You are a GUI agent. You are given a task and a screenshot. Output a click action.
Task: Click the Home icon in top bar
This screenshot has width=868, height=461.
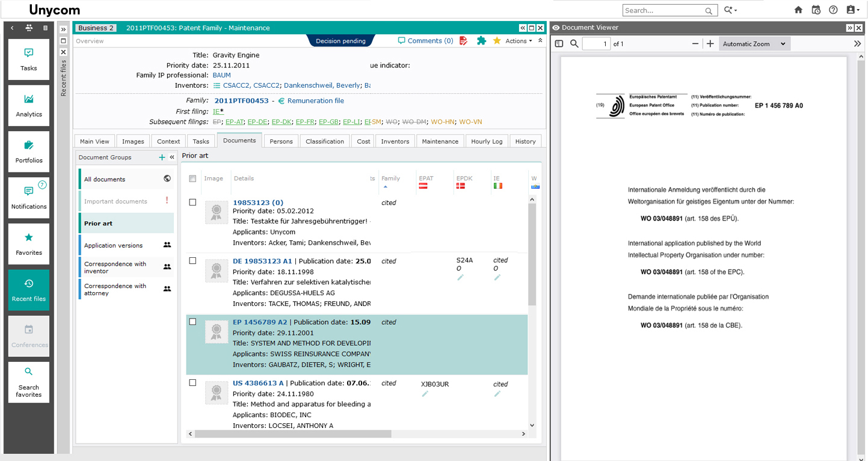pos(798,10)
